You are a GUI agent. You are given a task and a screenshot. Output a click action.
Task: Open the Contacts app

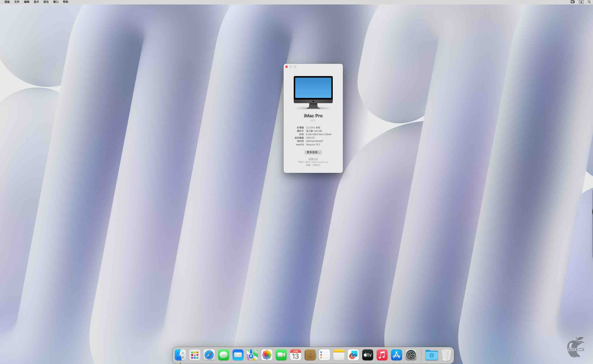pos(310,355)
